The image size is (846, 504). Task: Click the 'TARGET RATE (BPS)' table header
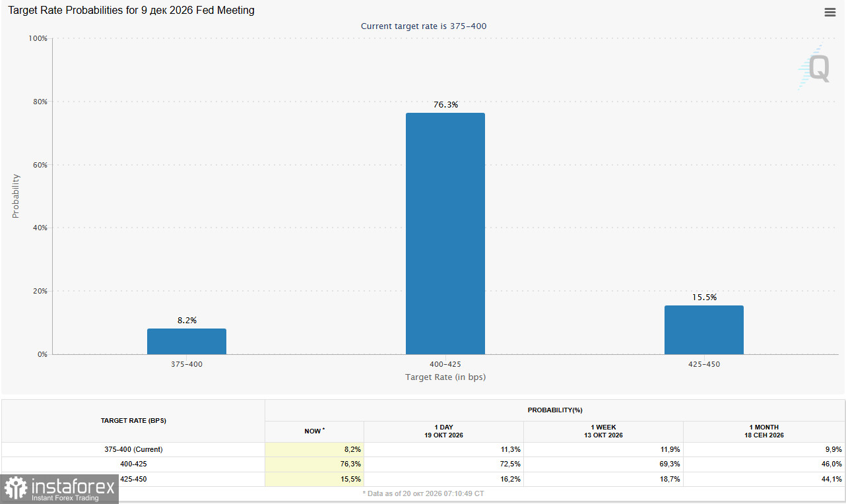133,420
